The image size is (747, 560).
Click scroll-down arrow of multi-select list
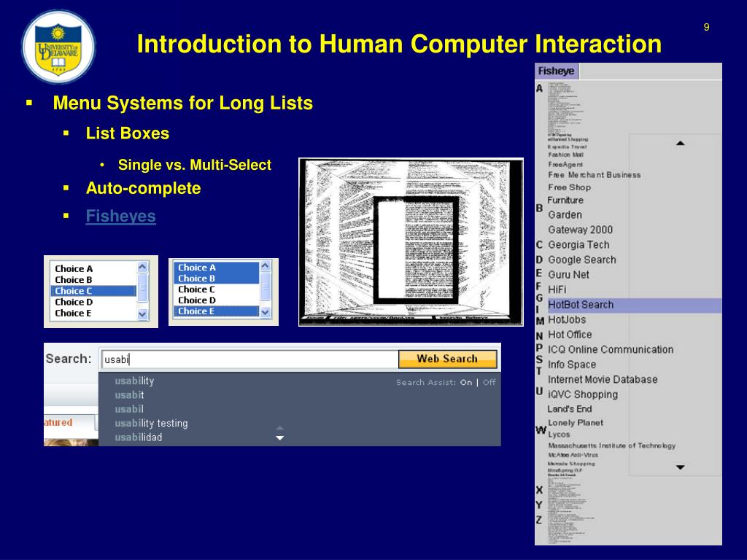[266, 312]
